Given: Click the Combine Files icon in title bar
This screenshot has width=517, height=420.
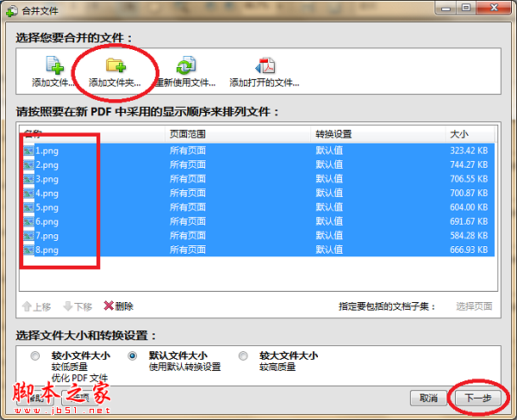Looking at the screenshot, I should [x=12, y=11].
